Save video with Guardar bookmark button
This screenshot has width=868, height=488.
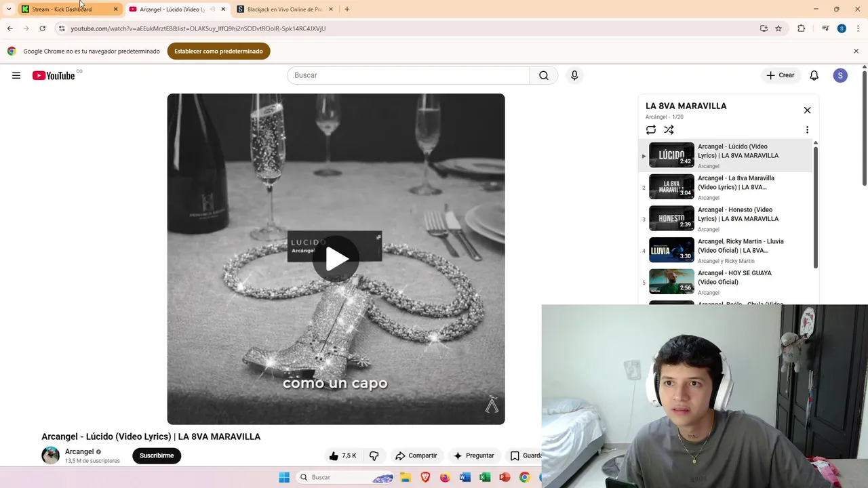pyautogui.click(x=525, y=455)
